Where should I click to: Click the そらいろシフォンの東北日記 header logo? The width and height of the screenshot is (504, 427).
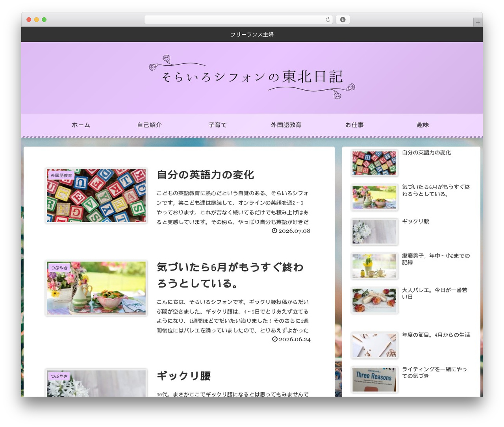[252, 77]
